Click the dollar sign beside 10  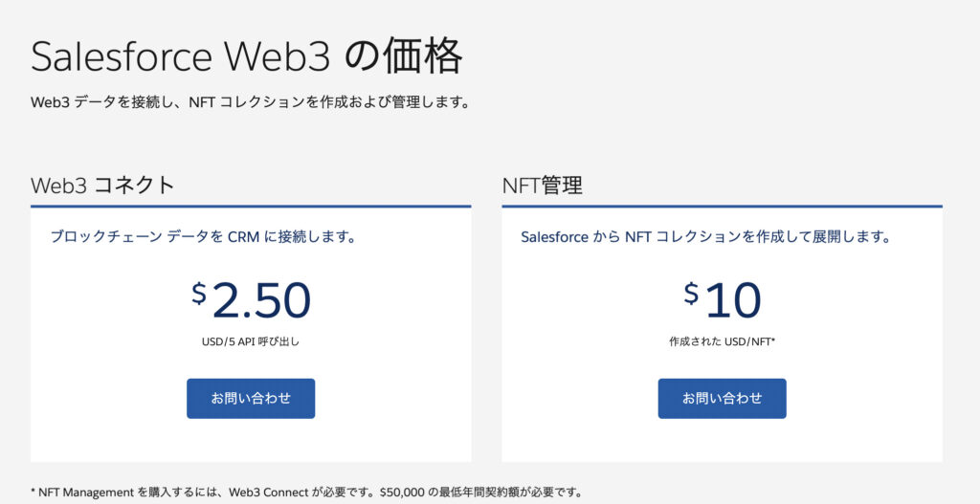pos(691,294)
